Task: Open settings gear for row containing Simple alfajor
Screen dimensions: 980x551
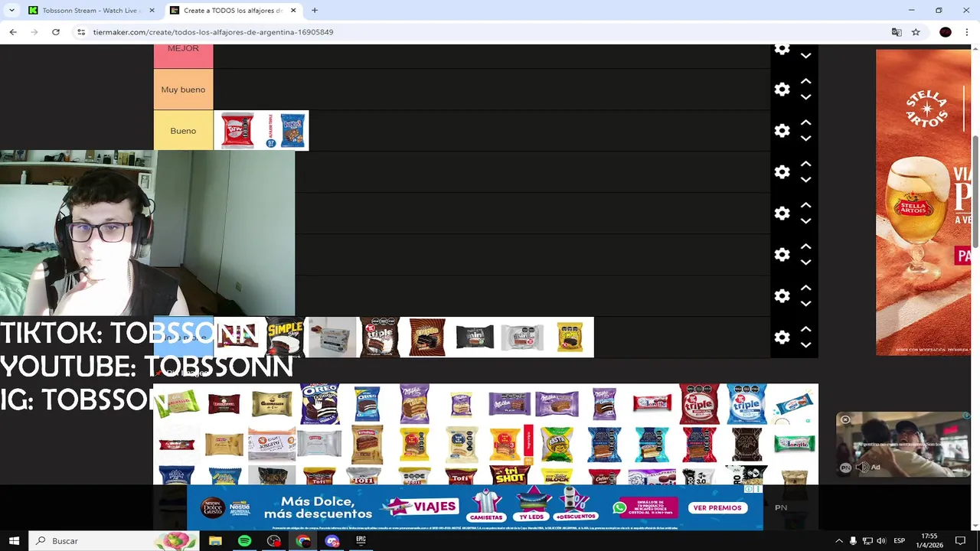Action: [x=782, y=337]
